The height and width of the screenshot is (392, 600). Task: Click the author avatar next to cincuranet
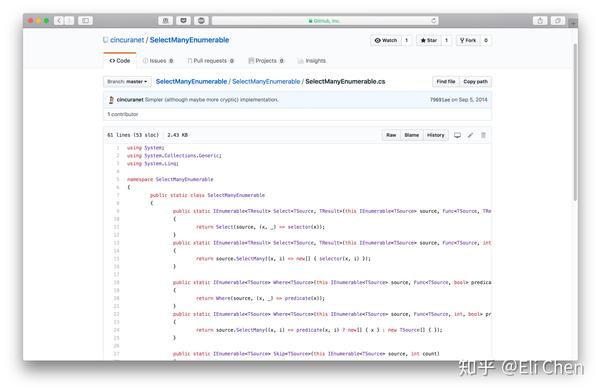111,100
